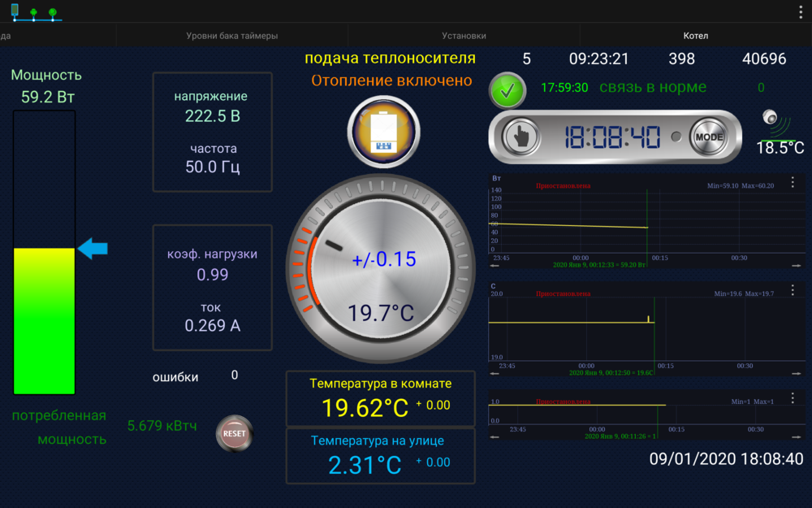Click the round MODE button

(x=709, y=137)
